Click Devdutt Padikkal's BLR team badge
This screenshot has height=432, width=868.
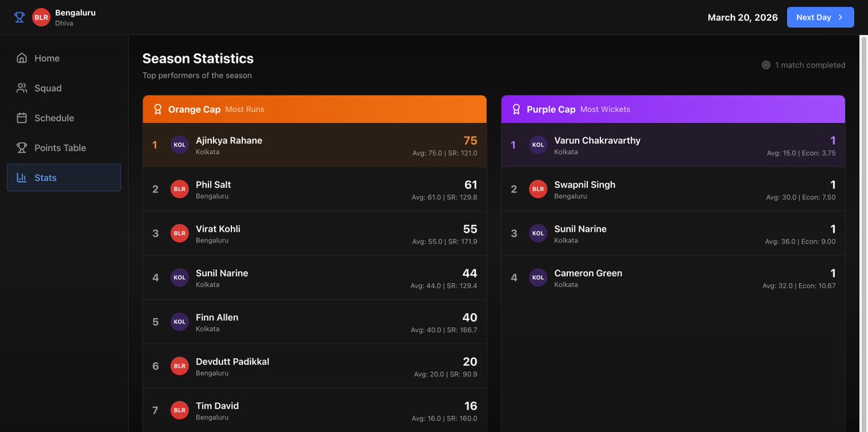click(179, 366)
